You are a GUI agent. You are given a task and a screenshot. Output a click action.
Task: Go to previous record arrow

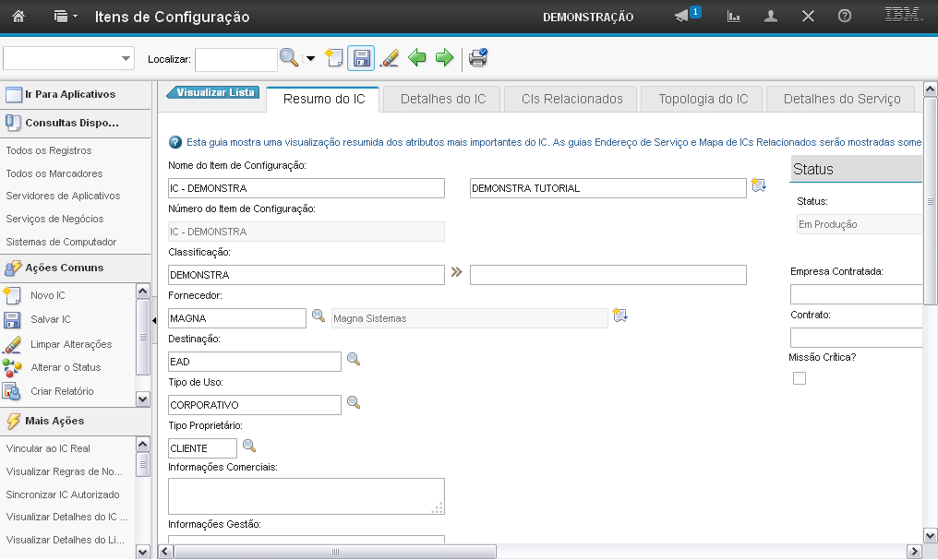[x=417, y=58]
